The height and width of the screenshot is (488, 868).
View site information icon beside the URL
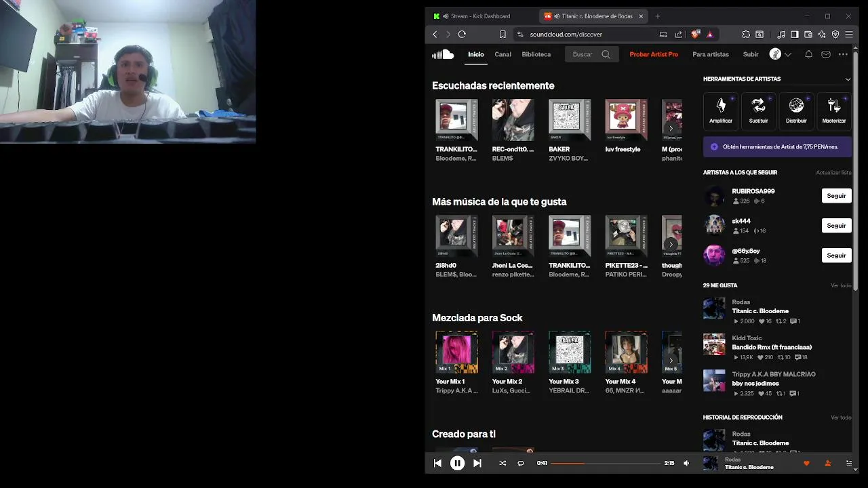click(520, 34)
